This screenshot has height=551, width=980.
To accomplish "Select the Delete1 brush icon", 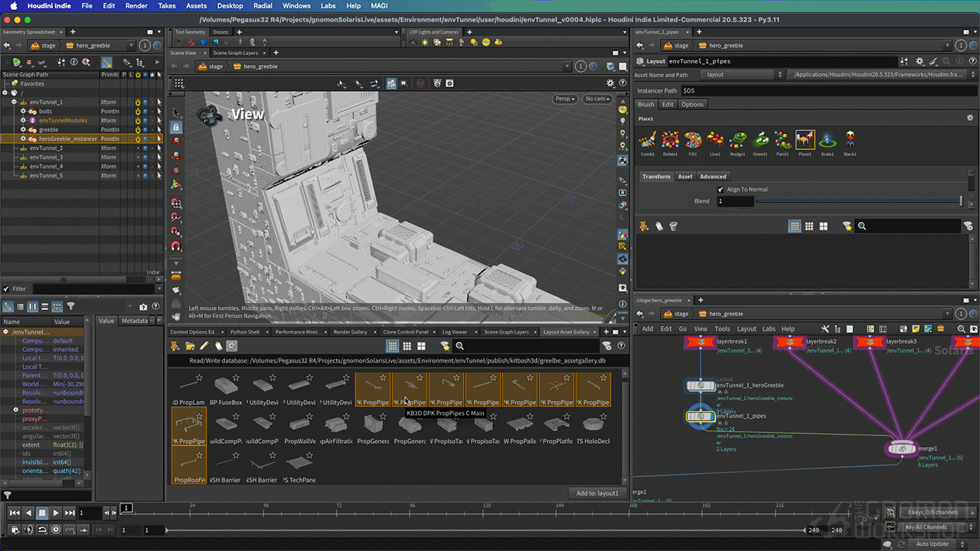I will tap(670, 140).
